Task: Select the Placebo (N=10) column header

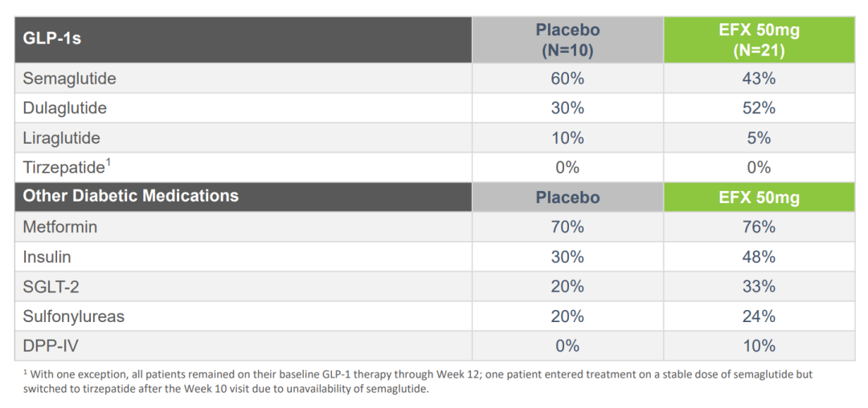Action: tap(567, 39)
